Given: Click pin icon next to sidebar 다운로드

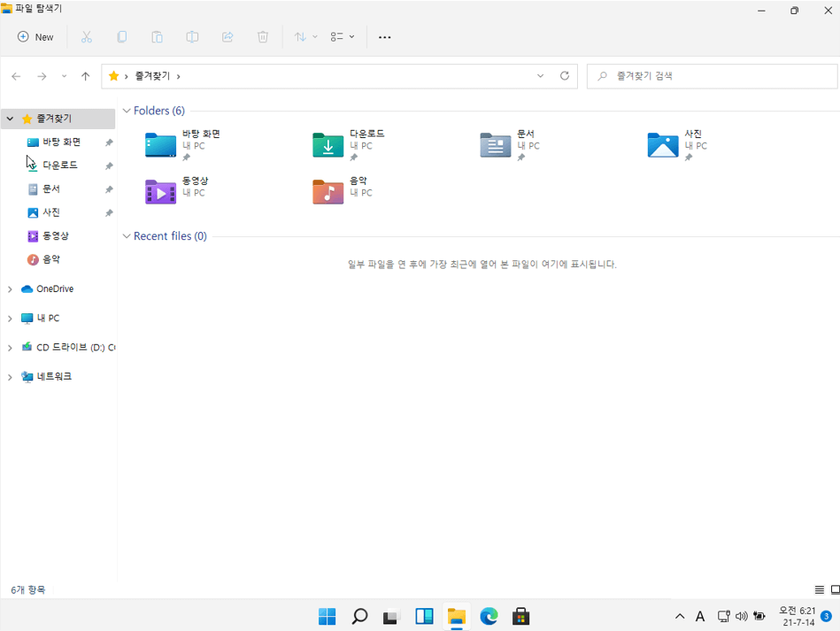Looking at the screenshot, I should pyautogui.click(x=109, y=166).
